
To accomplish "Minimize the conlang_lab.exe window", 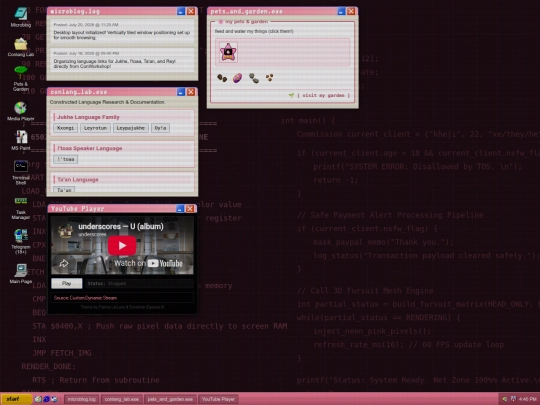I will click(x=181, y=92).
